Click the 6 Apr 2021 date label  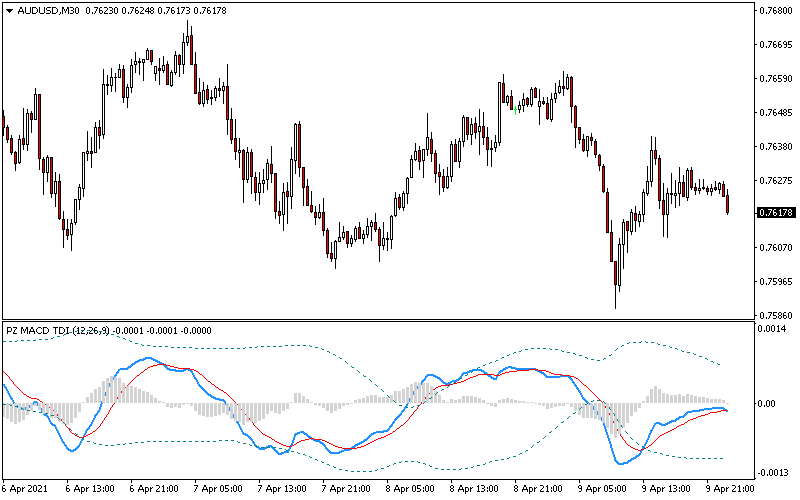click(x=24, y=490)
